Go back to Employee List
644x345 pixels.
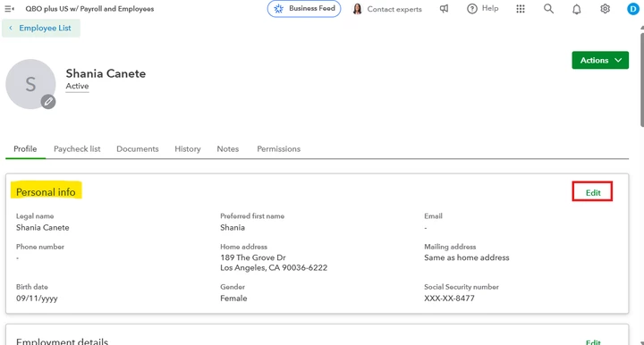(41, 28)
